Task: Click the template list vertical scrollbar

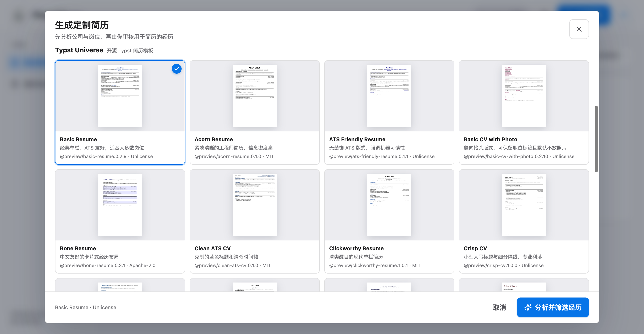Action: click(x=596, y=139)
